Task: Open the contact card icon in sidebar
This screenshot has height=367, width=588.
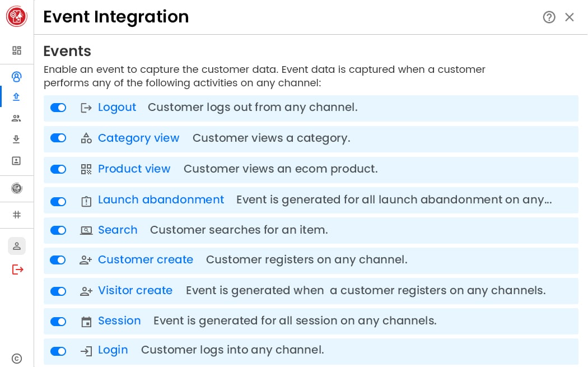Action: tap(17, 161)
